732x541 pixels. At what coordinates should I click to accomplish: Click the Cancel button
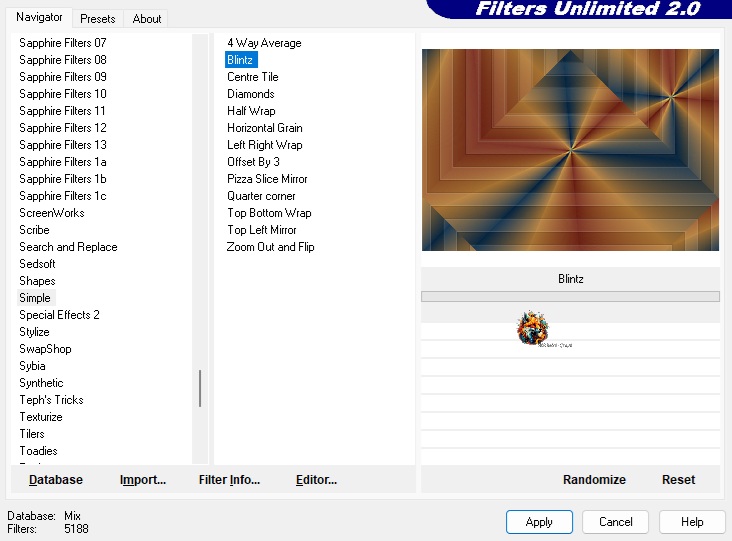[x=615, y=521]
